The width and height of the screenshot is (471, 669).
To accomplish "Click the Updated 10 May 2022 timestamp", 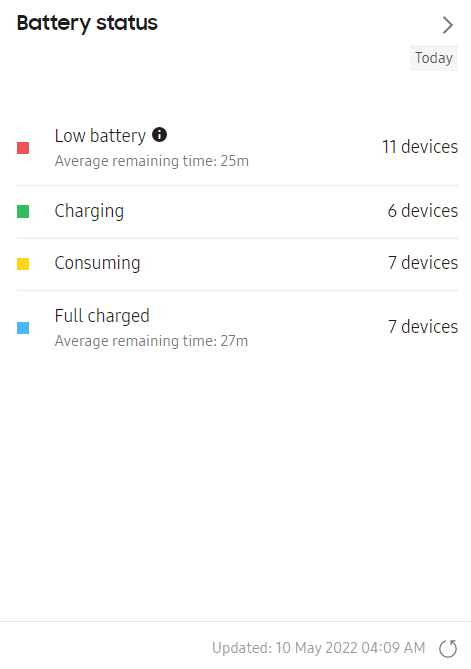I will click(x=319, y=648).
